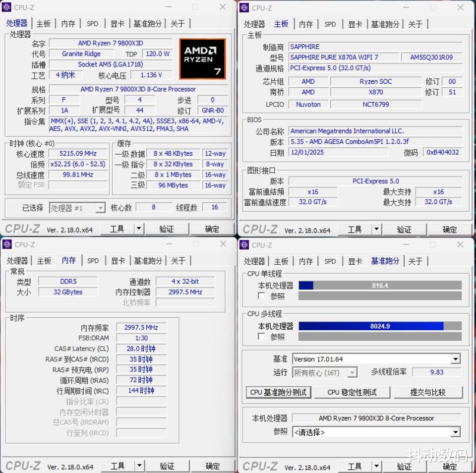
Task: Select 处理器 tab in the memory window
Action: point(17,261)
